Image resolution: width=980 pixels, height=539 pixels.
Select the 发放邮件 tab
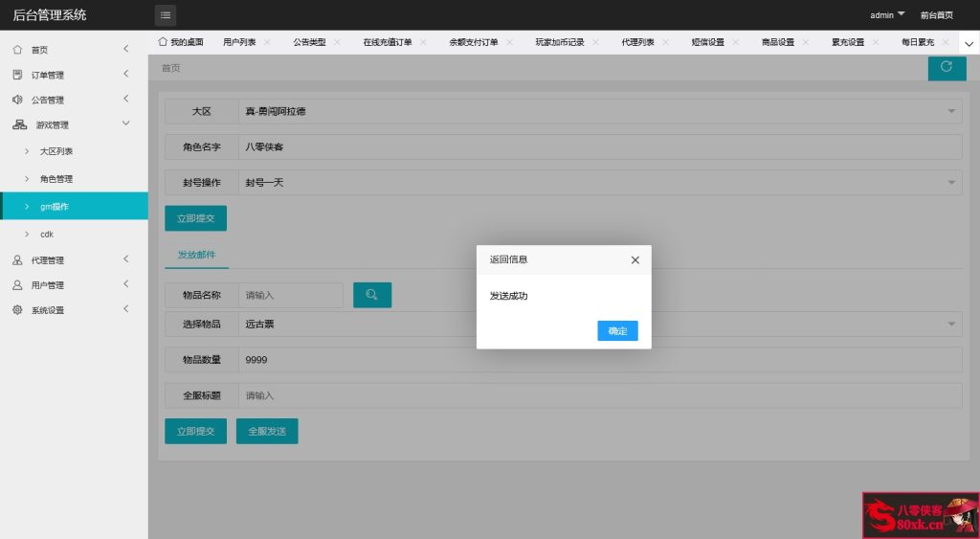(x=196, y=255)
